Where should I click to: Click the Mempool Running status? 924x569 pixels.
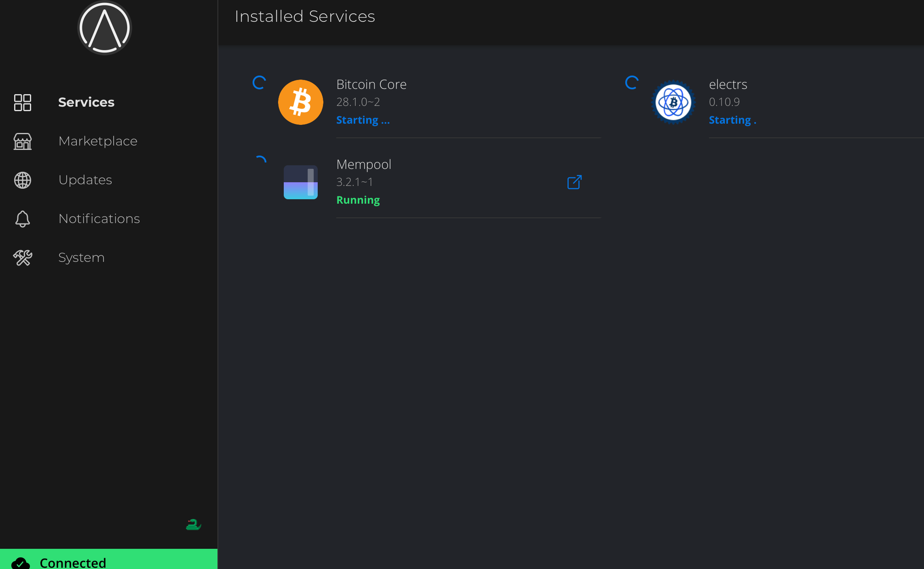tap(358, 200)
